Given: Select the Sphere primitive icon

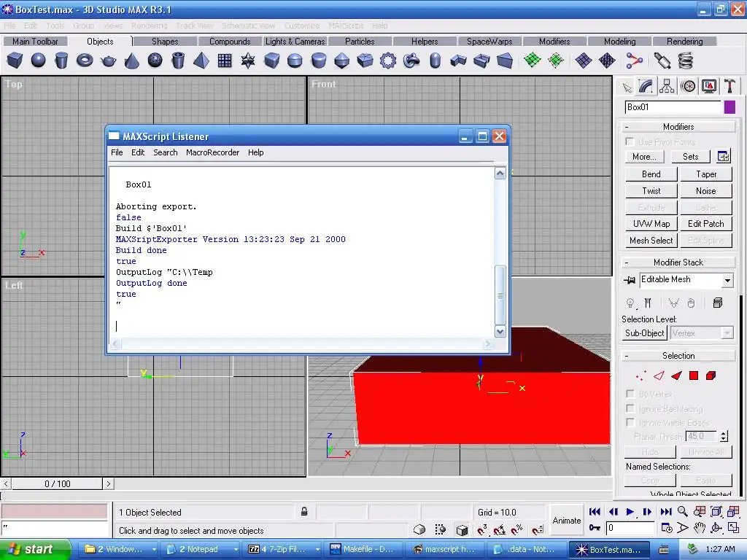Looking at the screenshot, I should [x=38, y=61].
